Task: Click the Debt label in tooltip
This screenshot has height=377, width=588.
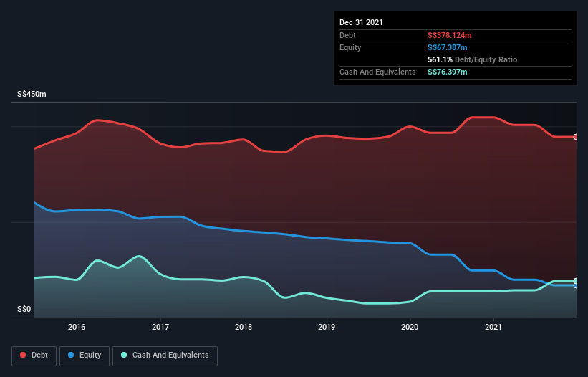Action: [347, 35]
